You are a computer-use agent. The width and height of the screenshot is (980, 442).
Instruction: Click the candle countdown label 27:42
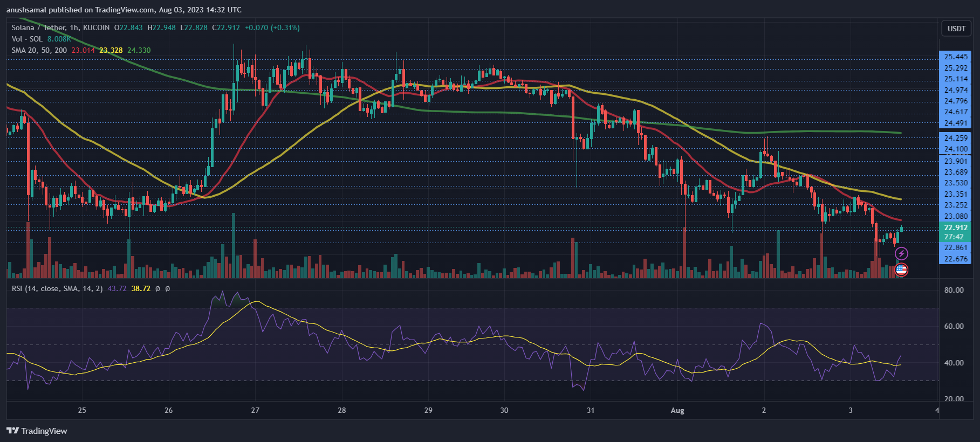954,237
